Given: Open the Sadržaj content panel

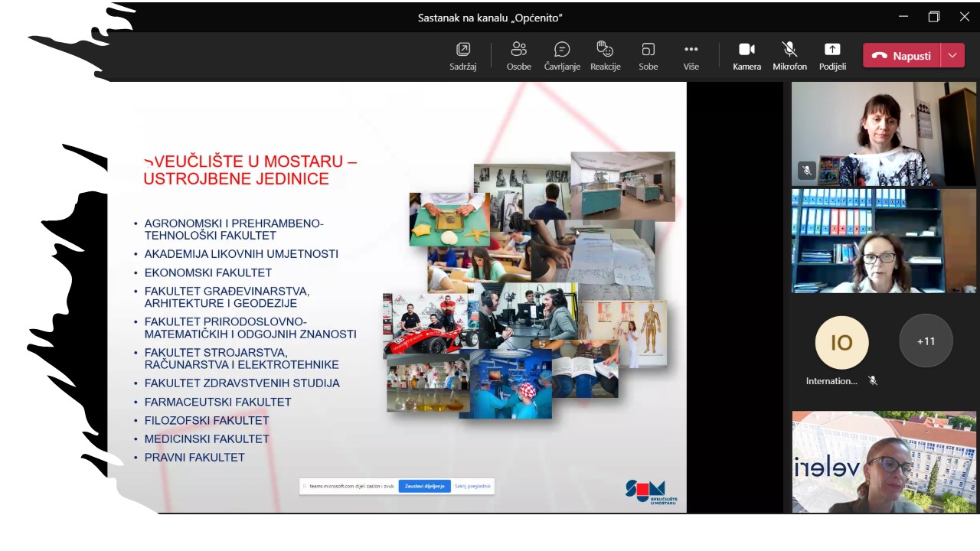Looking at the screenshot, I should point(462,56).
